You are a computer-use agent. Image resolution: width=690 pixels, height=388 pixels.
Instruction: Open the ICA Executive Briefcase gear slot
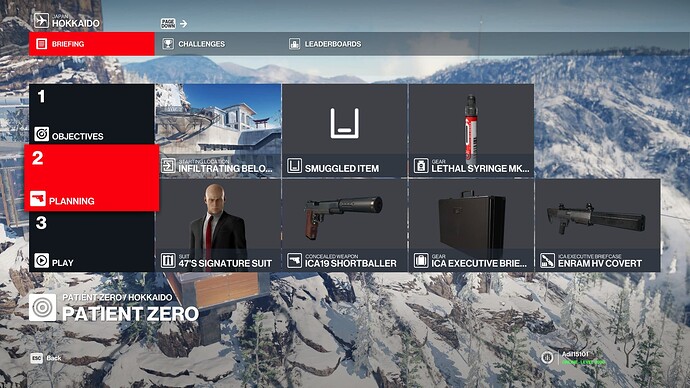click(x=471, y=225)
